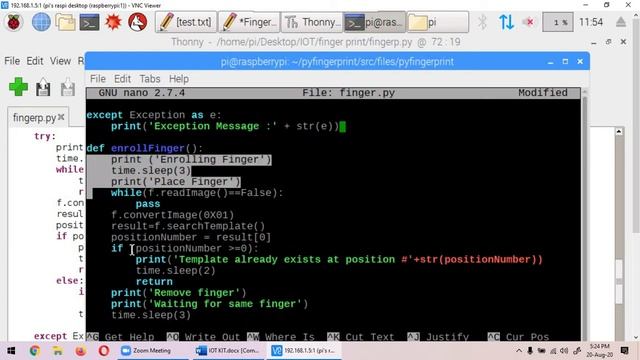640x360 pixels.
Task: Click the Windows tray speaker icon
Action: 564,351
